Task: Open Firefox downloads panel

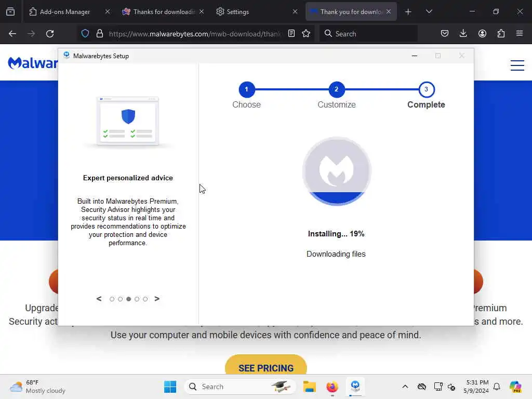Action: tap(463, 34)
